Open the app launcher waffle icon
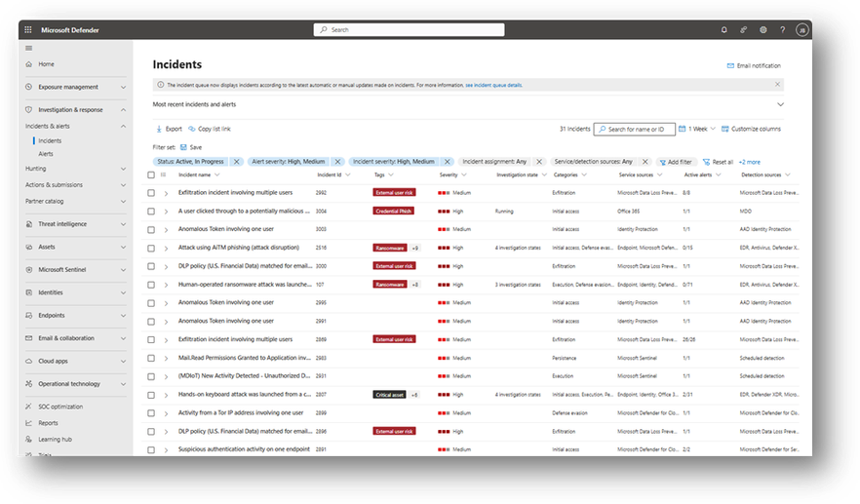The height and width of the screenshot is (504, 860). (28, 30)
